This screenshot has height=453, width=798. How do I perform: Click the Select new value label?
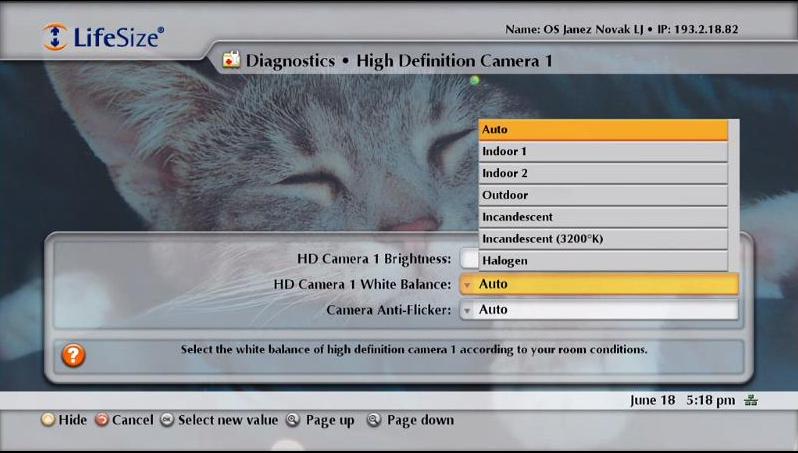point(228,420)
